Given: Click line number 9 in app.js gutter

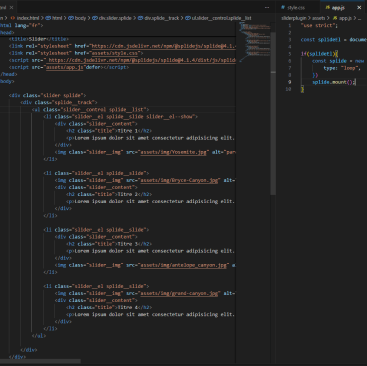Looking at the screenshot, I should 289,82.
